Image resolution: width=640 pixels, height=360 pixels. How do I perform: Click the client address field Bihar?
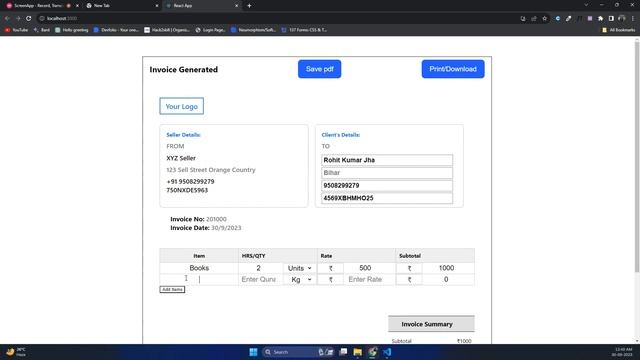point(387,173)
